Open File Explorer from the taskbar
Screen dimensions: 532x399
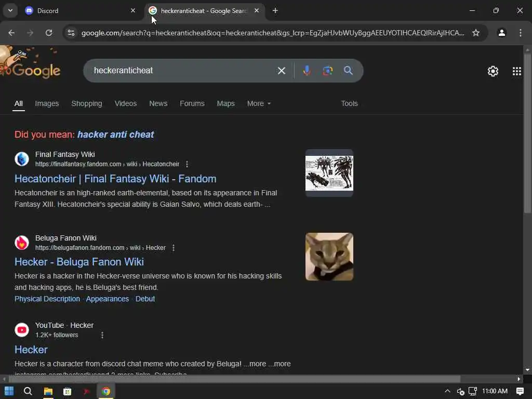(48, 391)
